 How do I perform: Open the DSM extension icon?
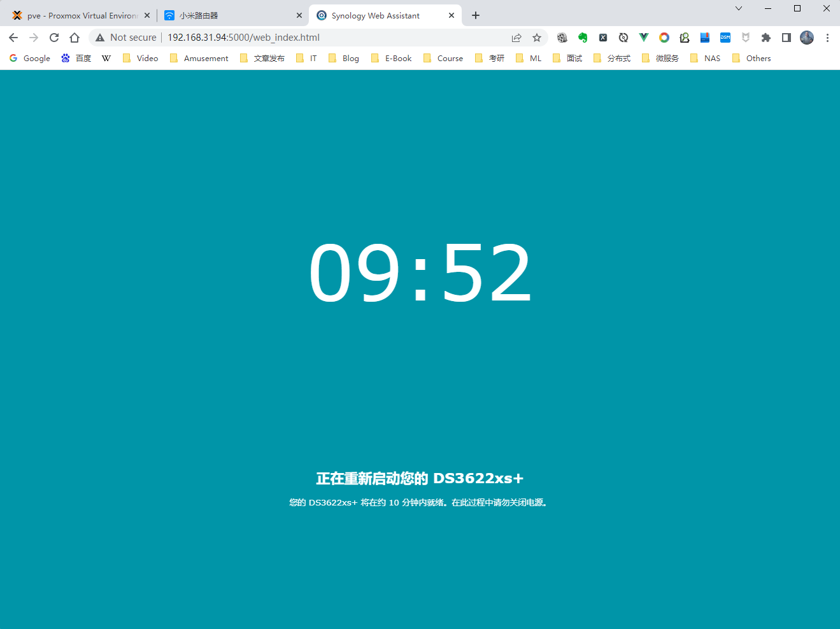pos(725,38)
